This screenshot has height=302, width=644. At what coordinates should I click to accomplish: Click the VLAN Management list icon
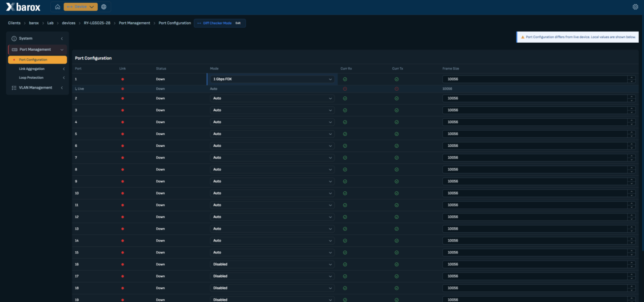14,88
